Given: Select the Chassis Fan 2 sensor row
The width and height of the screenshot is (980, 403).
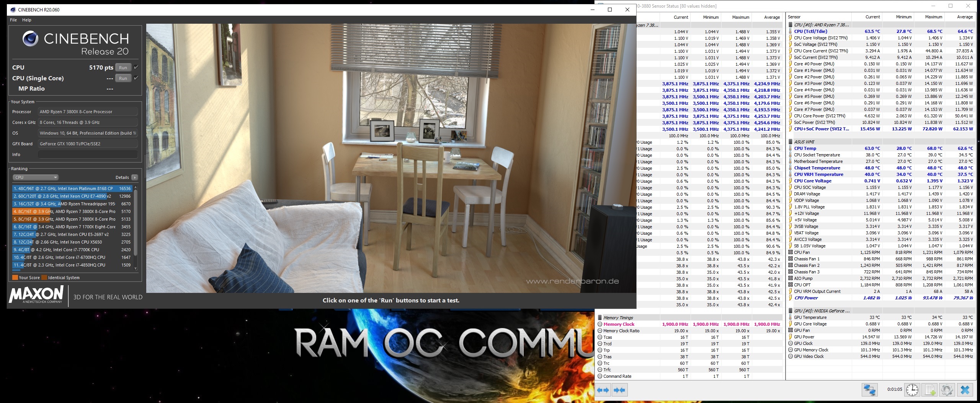Looking at the screenshot, I should pos(881,265).
